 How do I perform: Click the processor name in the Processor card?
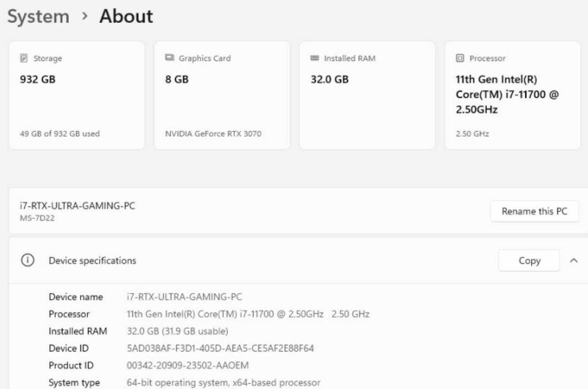click(507, 95)
